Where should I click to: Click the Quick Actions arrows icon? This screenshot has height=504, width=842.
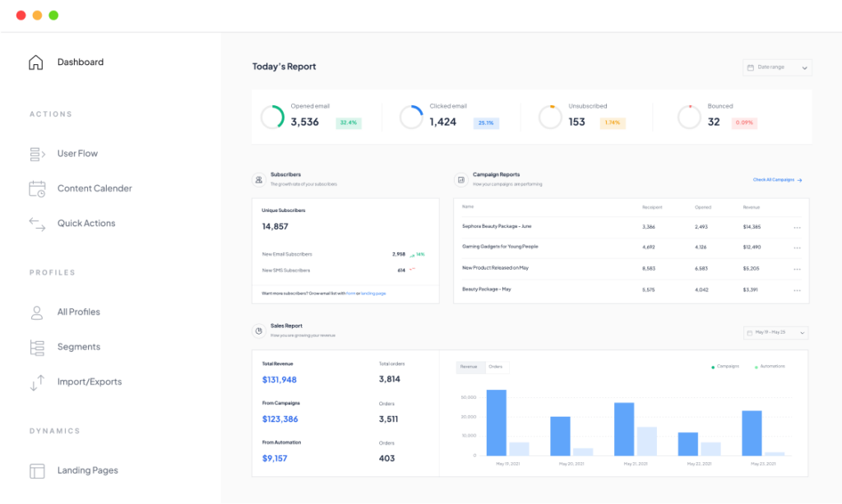pos(37,224)
